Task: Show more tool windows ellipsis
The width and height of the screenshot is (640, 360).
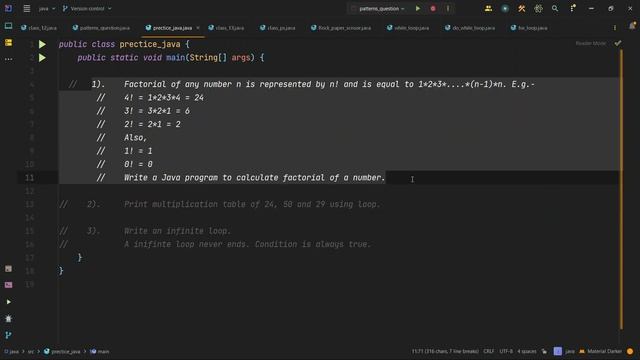Action: tap(8, 59)
